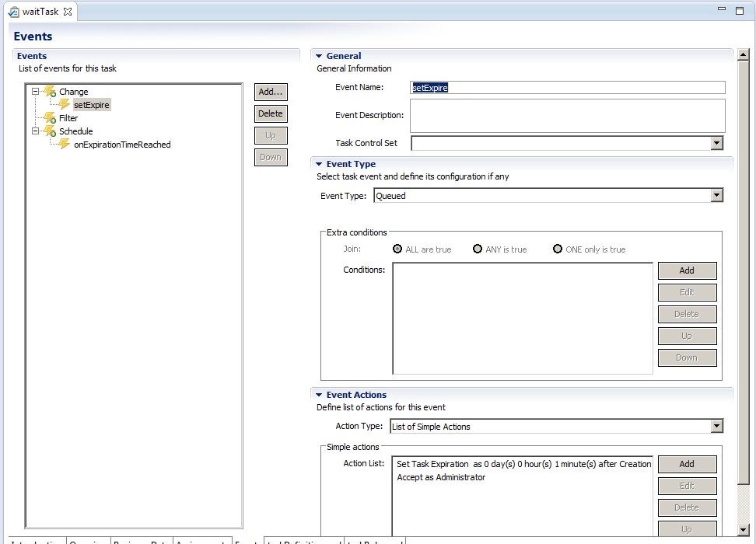
Task: Switch to the waitTask editor tab
Action: (40, 12)
